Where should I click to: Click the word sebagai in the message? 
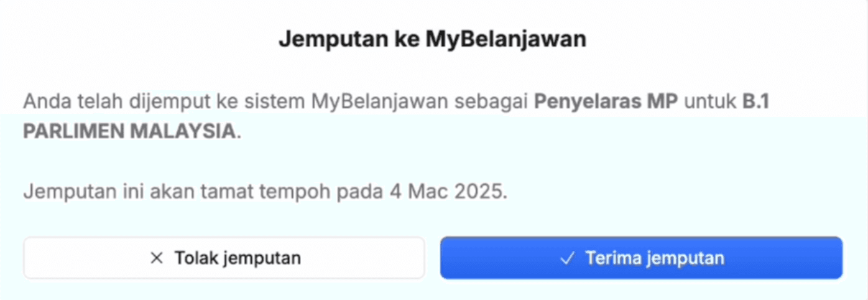491,101
